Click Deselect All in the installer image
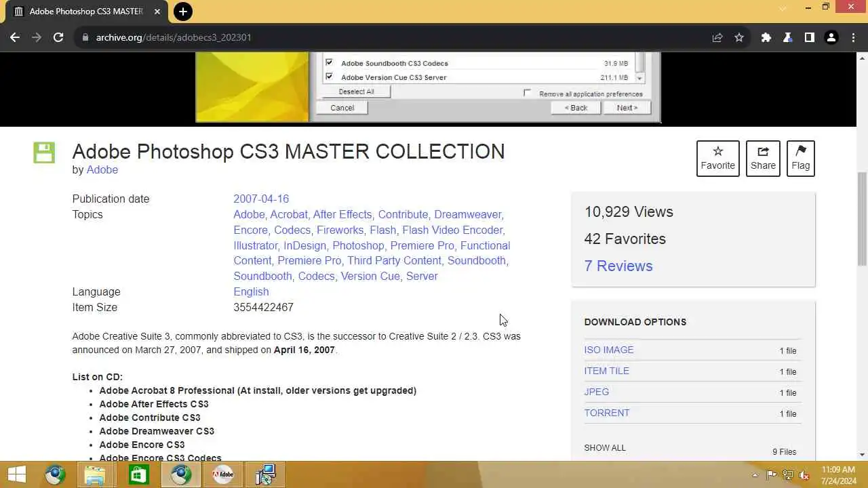868x488 pixels. pos(356,91)
